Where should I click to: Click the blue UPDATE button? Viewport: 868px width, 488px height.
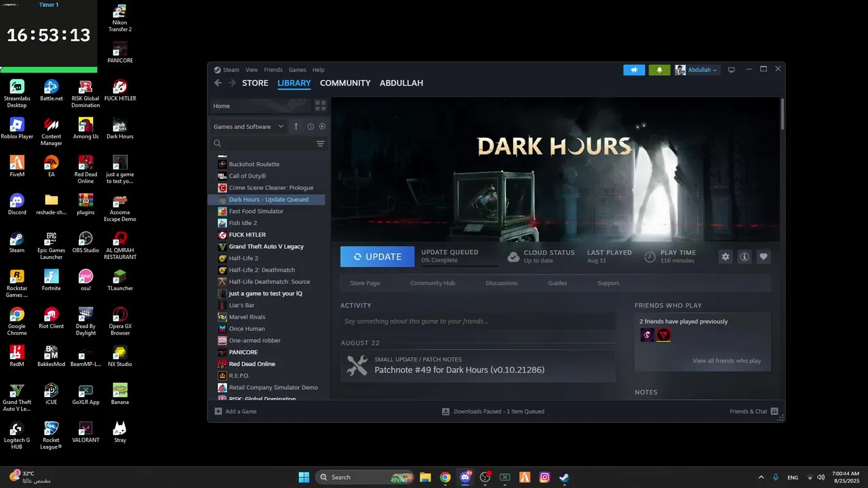point(377,257)
